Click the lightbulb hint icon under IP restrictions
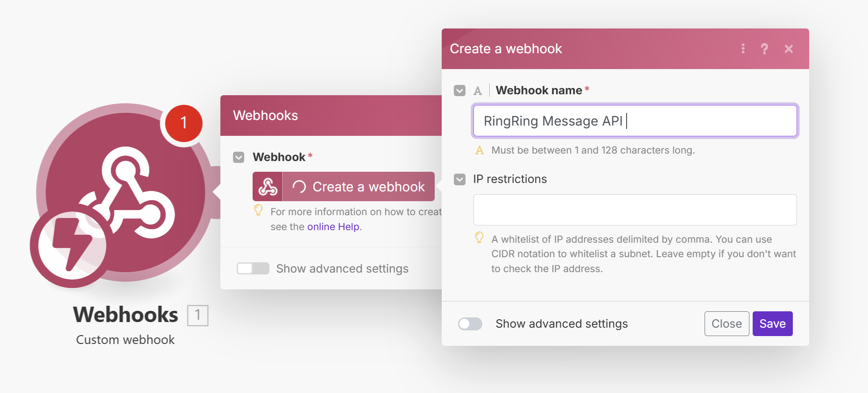The height and width of the screenshot is (393, 868). click(479, 238)
